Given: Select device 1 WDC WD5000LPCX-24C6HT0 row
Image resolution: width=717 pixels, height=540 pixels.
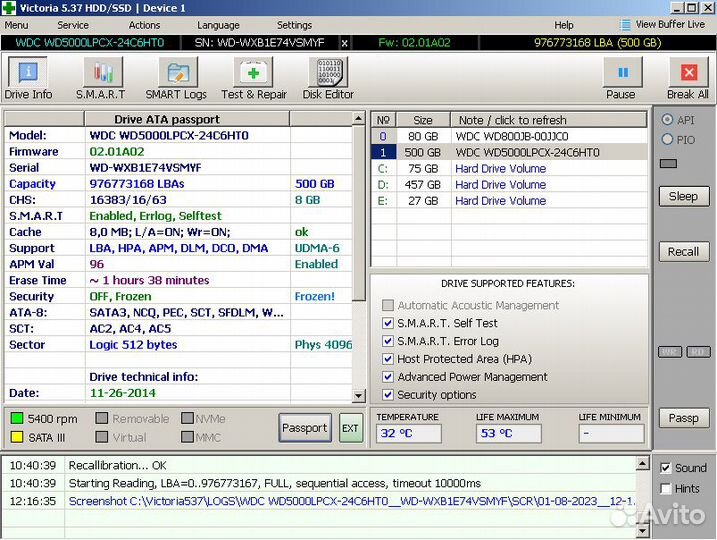Looking at the screenshot, I should pos(509,152).
